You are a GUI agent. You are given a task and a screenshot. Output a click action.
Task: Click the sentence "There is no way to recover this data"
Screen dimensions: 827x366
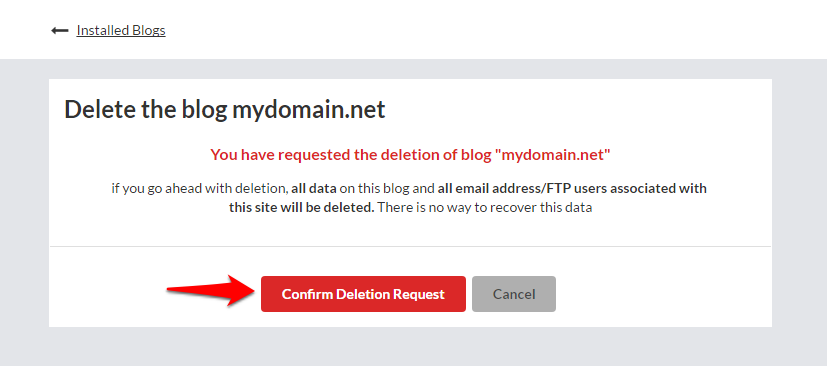[485, 207]
